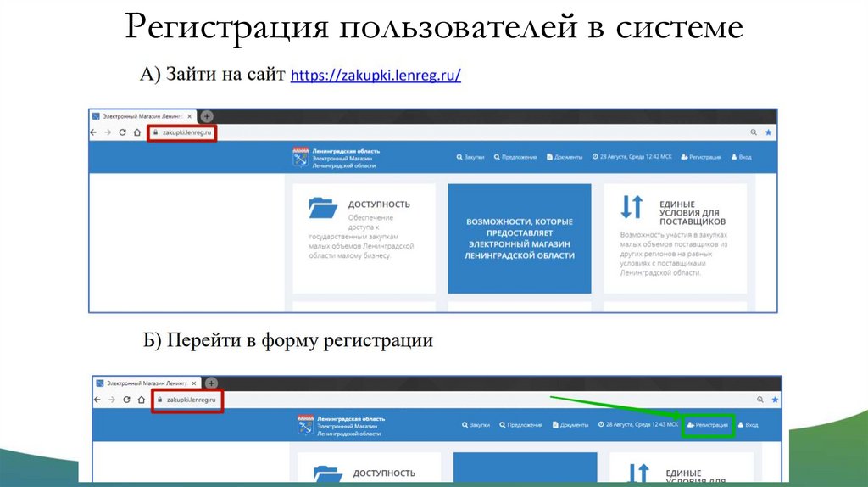Open Документы in the upper site header
868x487 pixels.
[565, 157]
